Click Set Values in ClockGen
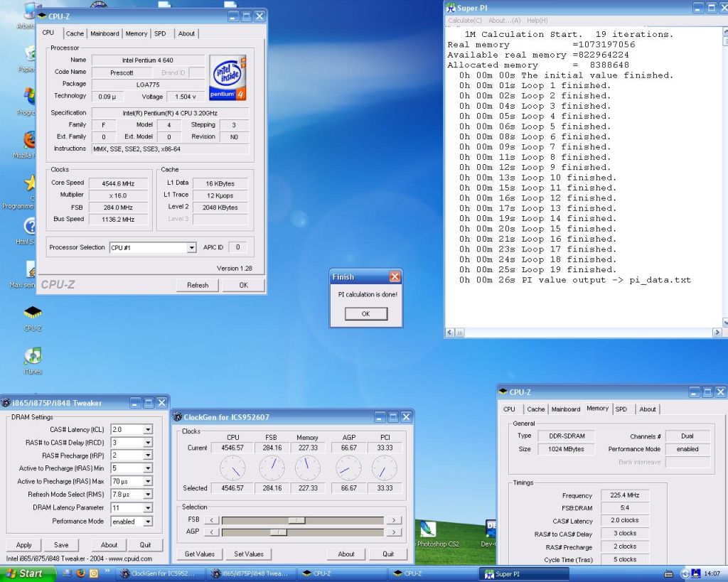 [x=249, y=554]
